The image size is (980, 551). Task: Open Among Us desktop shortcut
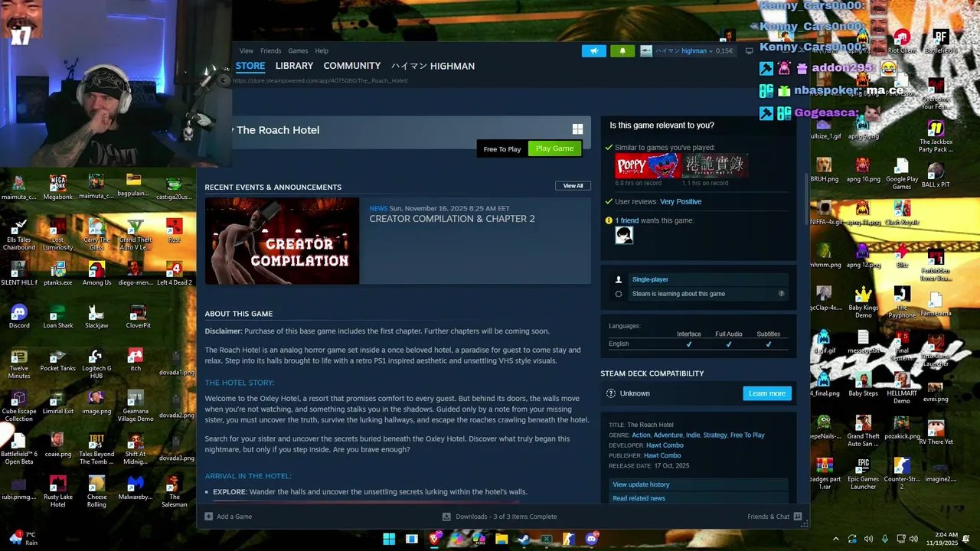point(96,273)
